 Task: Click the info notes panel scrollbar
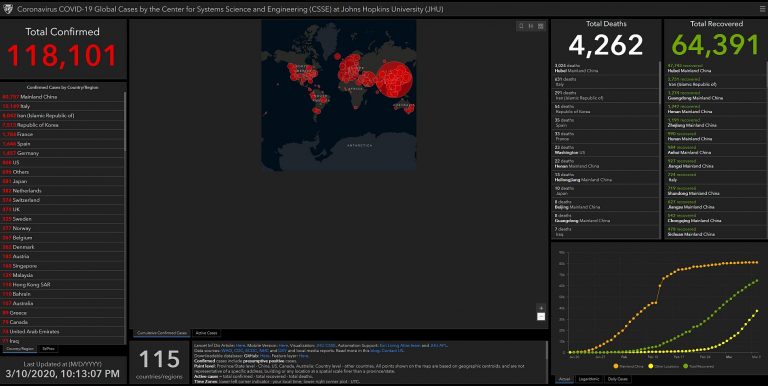(x=547, y=351)
